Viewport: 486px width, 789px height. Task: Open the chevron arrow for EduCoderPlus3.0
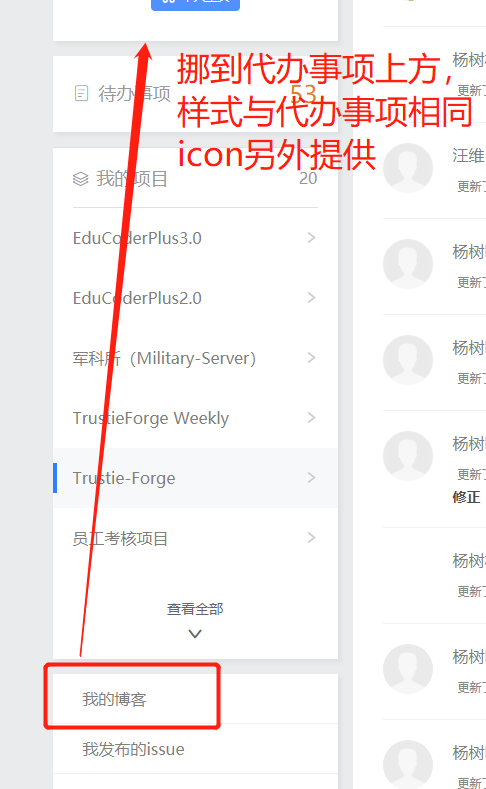pos(311,238)
